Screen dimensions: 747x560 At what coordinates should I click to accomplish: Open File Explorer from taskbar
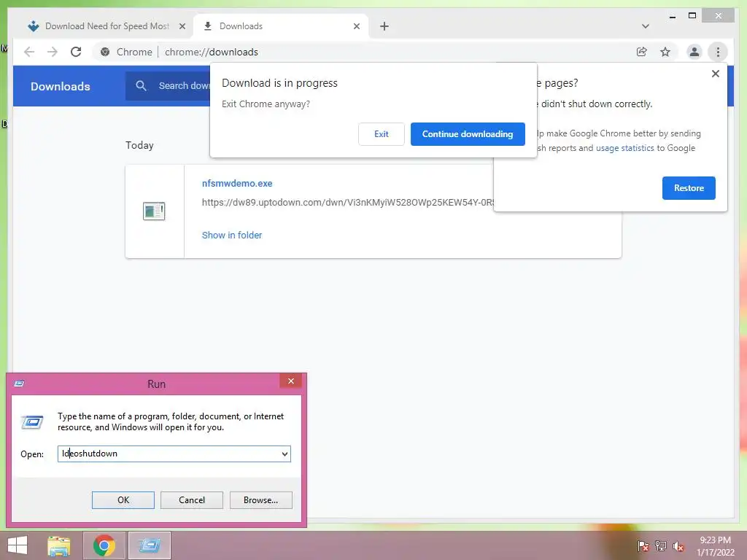click(x=59, y=545)
